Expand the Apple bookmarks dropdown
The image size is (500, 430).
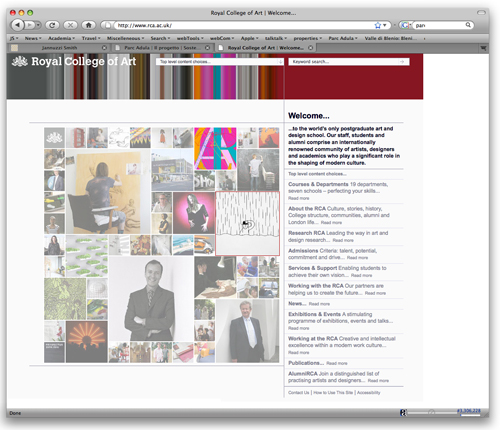[x=249, y=38]
